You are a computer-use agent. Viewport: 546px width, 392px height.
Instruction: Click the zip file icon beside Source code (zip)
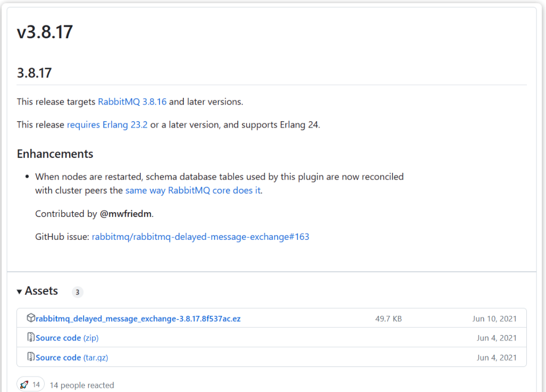tap(31, 337)
